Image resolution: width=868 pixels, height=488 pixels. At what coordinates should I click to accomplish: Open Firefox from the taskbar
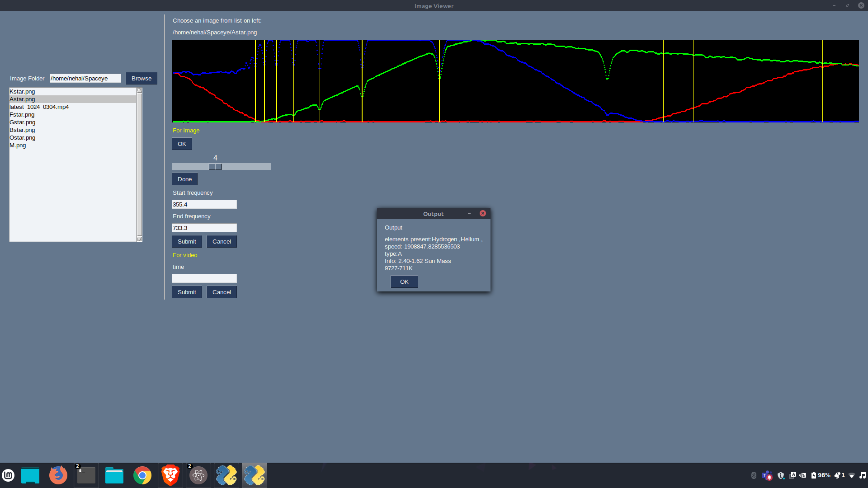pyautogui.click(x=58, y=475)
